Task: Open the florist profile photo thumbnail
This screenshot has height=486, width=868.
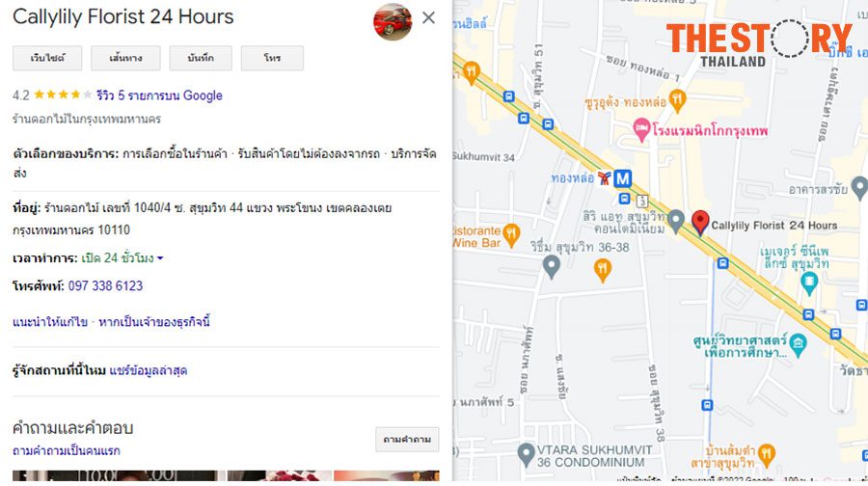Action: point(393,21)
